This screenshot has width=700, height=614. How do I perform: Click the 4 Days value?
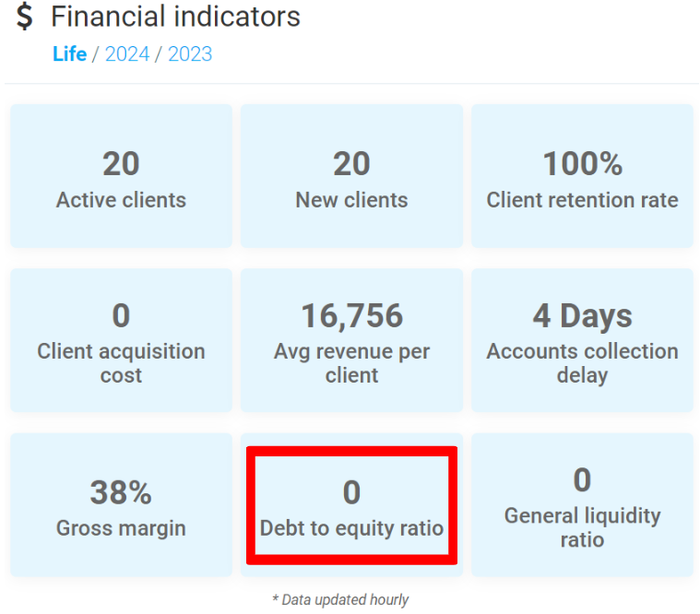[x=582, y=316]
